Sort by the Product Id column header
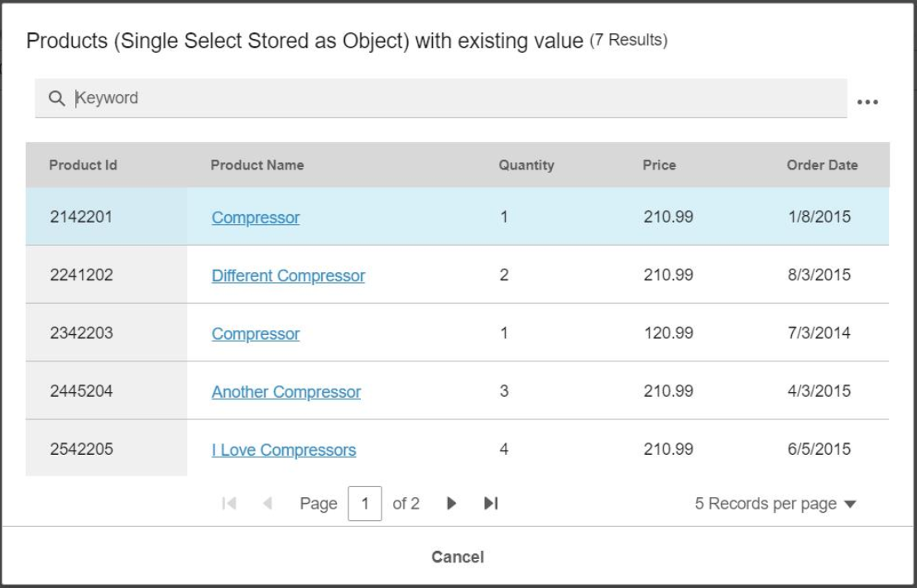917x588 pixels. [x=83, y=165]
